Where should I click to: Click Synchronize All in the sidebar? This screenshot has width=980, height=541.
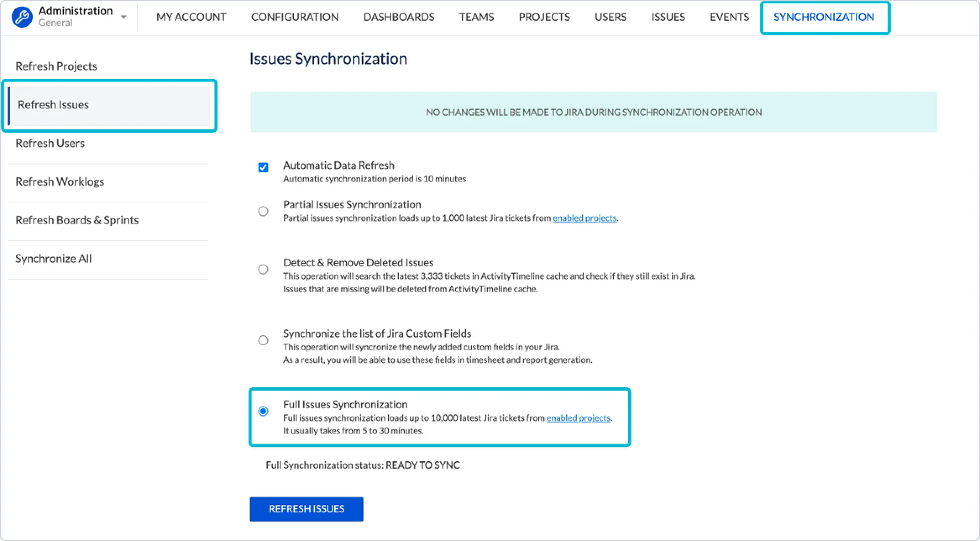click(x=53, y=259)
